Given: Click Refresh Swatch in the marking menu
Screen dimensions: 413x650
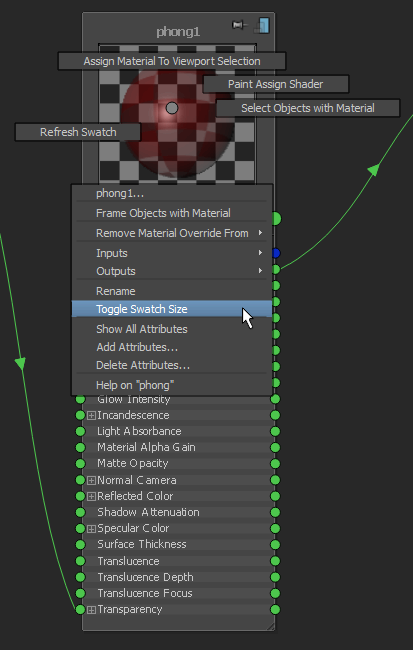Looking at the screenshot, I should (78, 132).
